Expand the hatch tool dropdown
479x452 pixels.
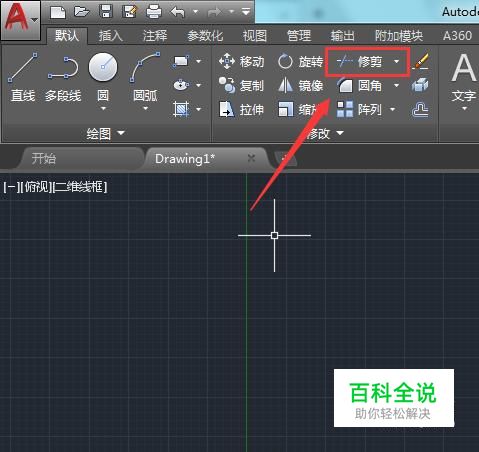click(x=199, y=109)
